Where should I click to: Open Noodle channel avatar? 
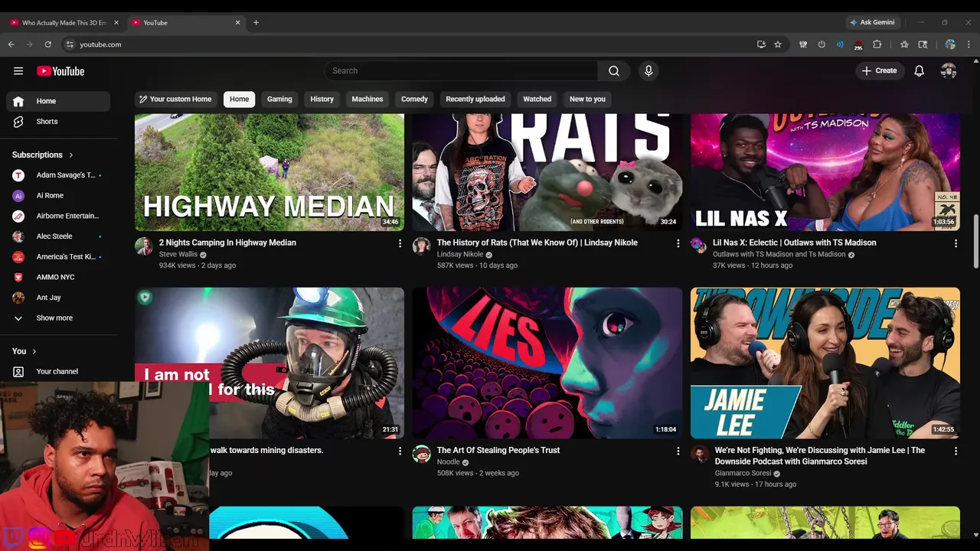click(422, 454)
